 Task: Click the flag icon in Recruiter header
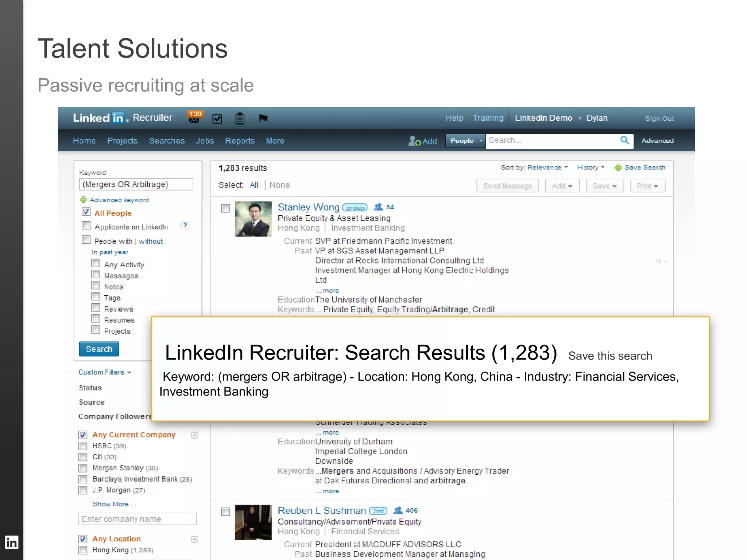(x=263, y=118)
